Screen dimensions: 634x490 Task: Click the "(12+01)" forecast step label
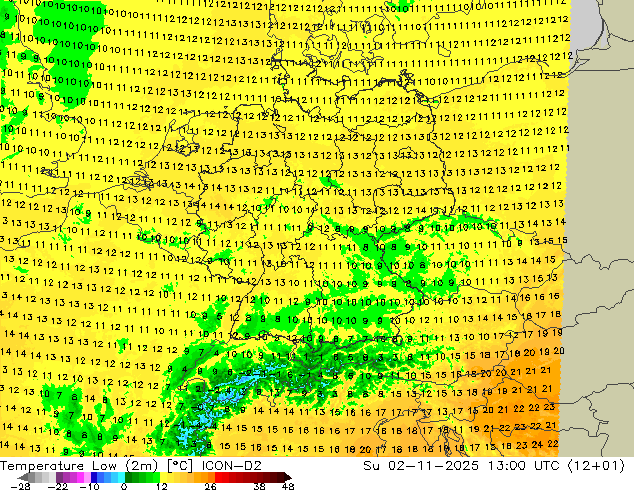click(596, 466)
